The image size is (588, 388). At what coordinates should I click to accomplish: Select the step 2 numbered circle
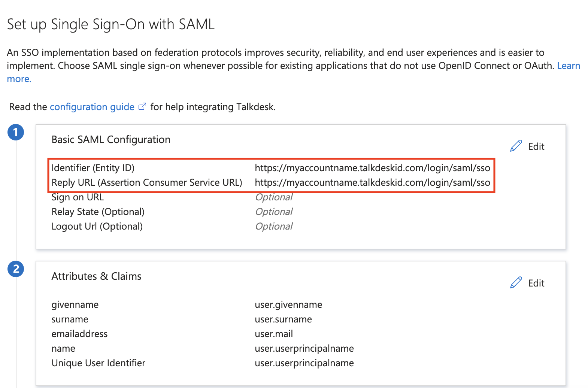(16, 269)
